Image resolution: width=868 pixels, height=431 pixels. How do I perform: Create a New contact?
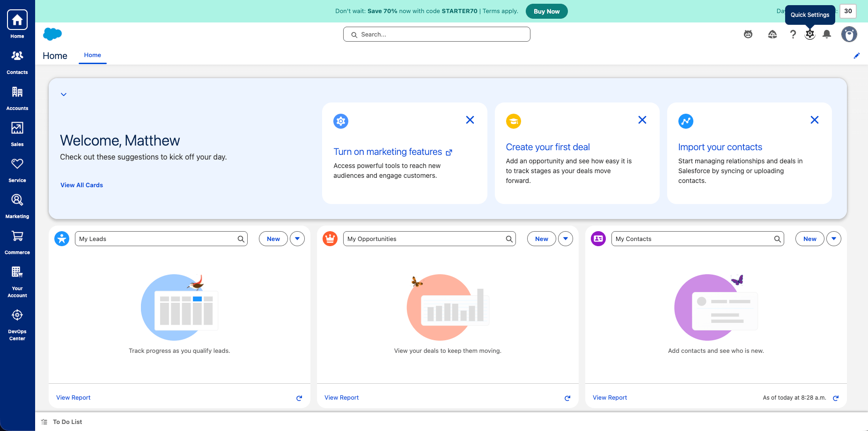tap(810, 239)
